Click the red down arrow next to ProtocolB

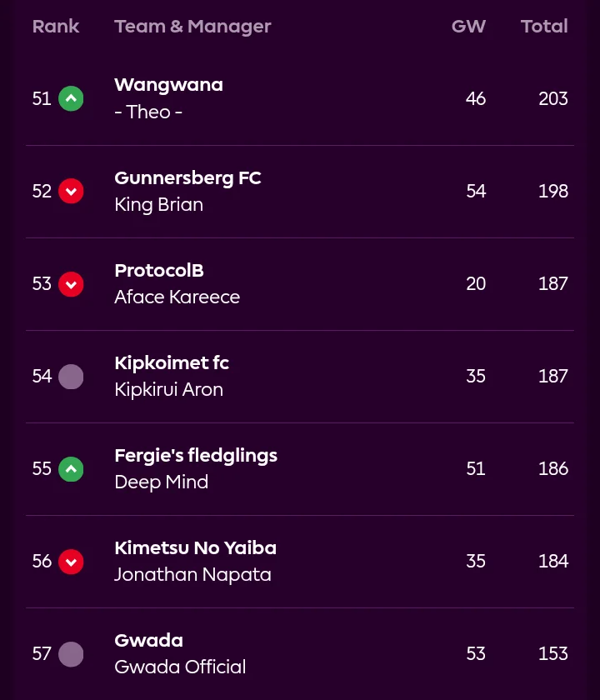[71, 284]
